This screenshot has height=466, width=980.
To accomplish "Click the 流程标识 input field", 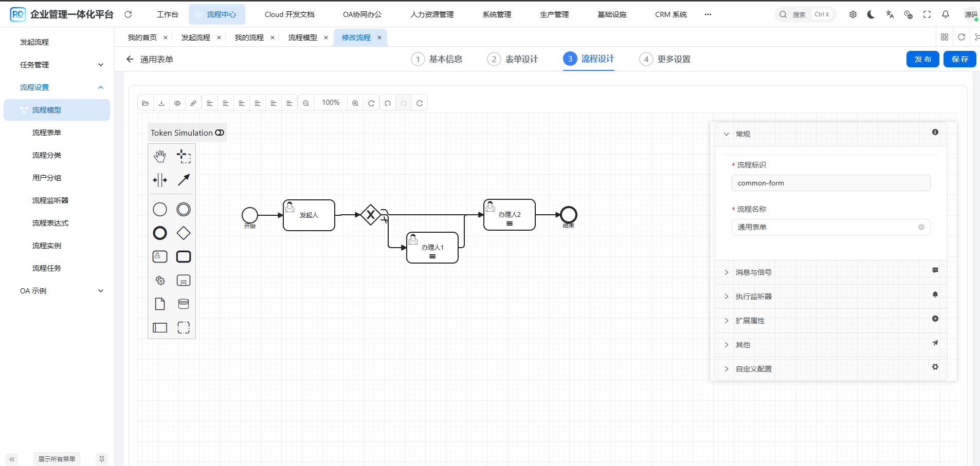I will (x=830, y=183).
